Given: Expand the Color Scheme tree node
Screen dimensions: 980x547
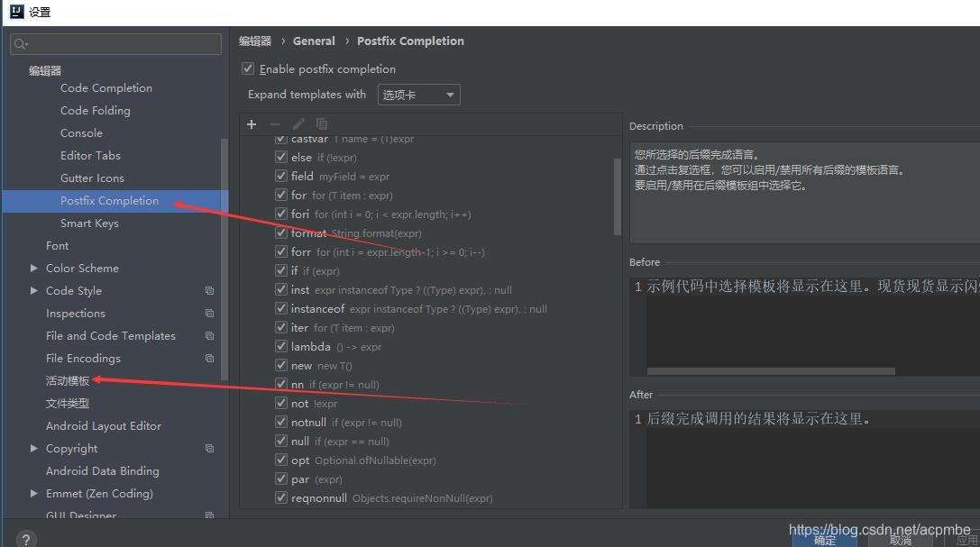Looking at the screenshot, I should click(33, 268).
